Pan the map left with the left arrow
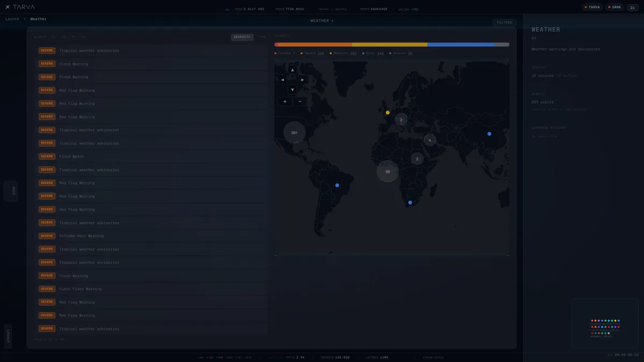 [x=282, y=79]
